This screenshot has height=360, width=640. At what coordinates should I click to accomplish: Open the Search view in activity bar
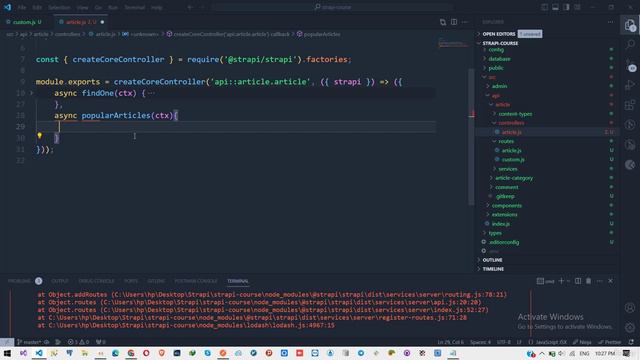(630, 44)
